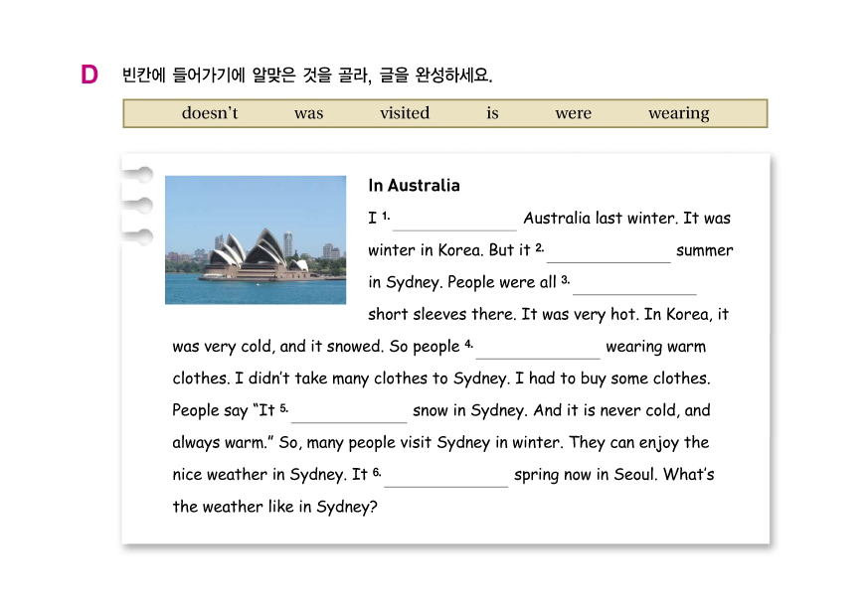This screenshot has width=868, height=608.
Task: Click the "In Australia" heading
Action: pyautogui.click(x=414, y=186)
